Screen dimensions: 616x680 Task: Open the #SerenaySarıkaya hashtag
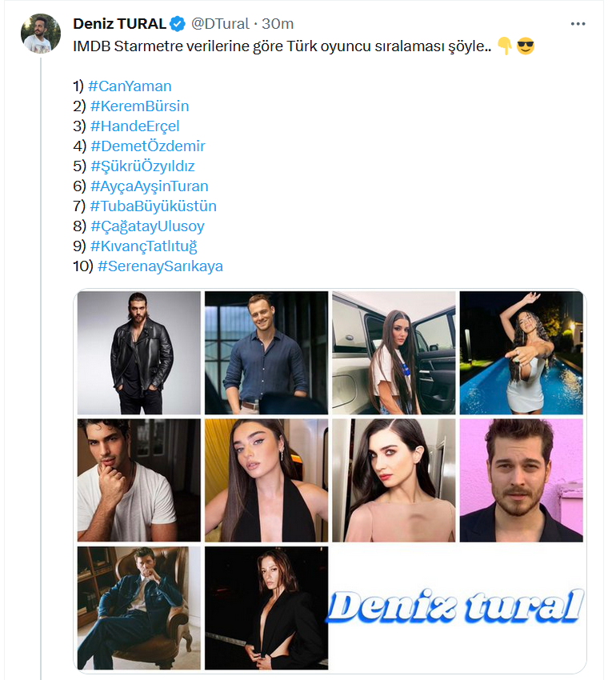(160, 266)
